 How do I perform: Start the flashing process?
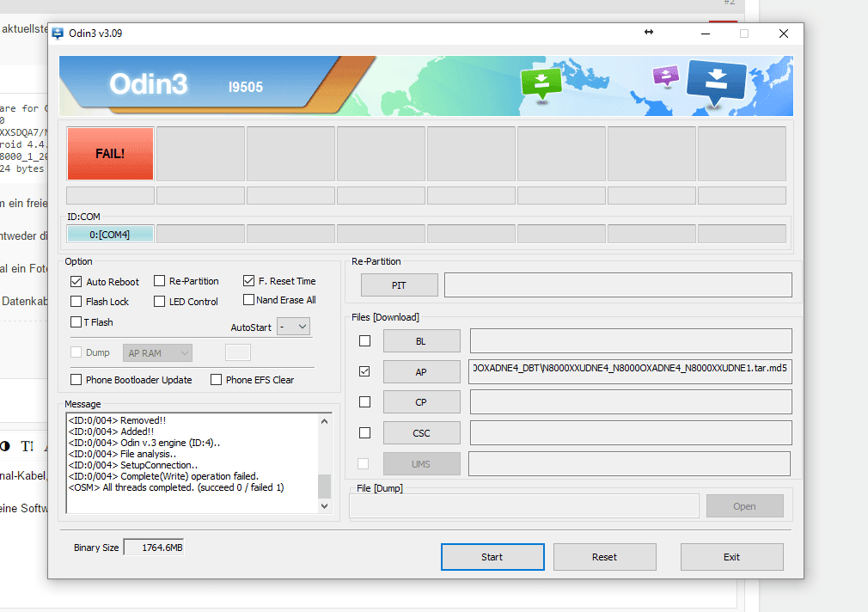click(x=492, y=557)
